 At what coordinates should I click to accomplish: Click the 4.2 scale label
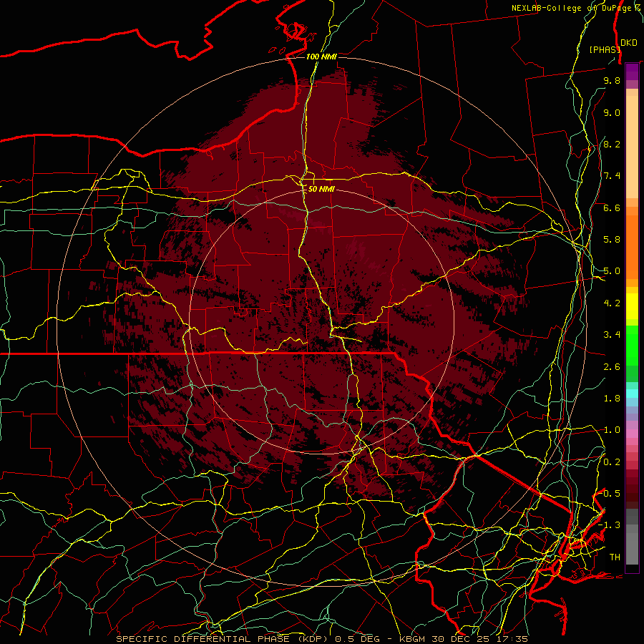(x=612, y=303)
